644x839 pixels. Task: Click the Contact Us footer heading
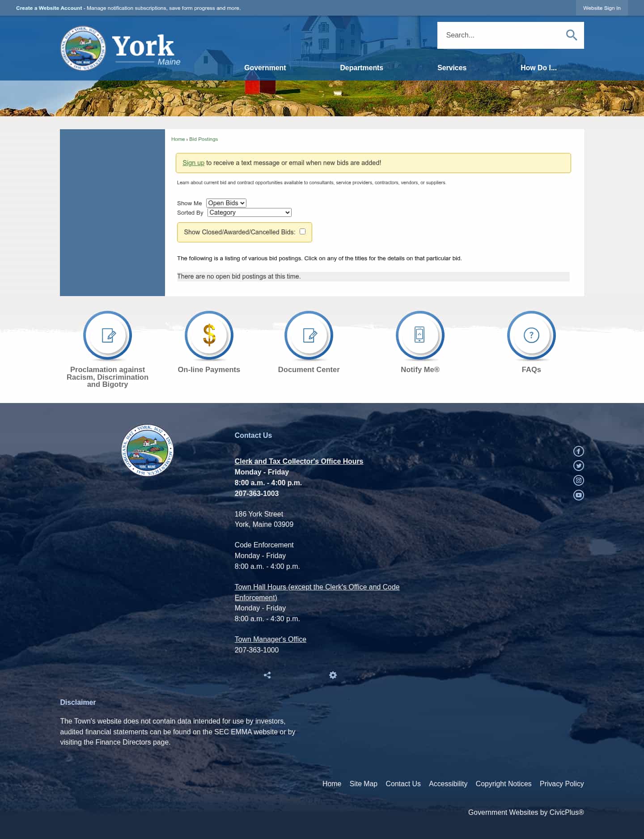[x=253, y=435]
